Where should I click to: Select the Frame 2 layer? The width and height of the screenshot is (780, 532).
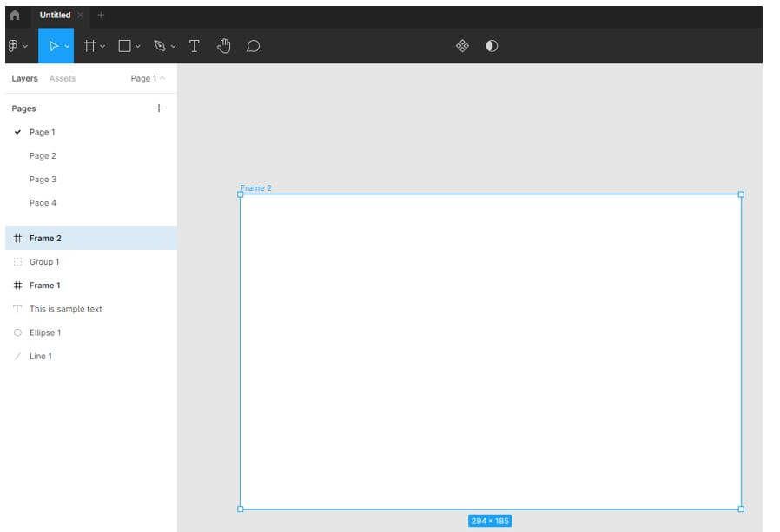point(91,238)
